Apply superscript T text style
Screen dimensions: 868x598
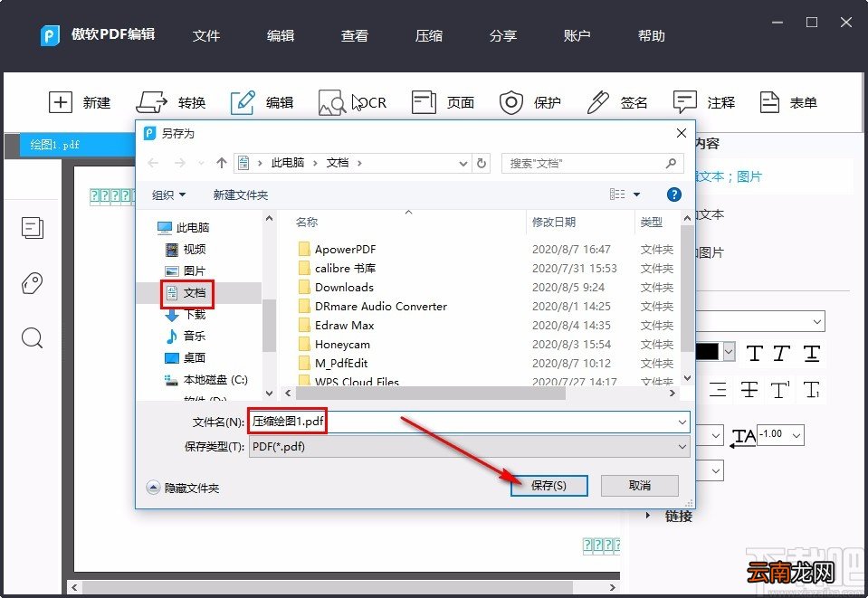point(780,389)
